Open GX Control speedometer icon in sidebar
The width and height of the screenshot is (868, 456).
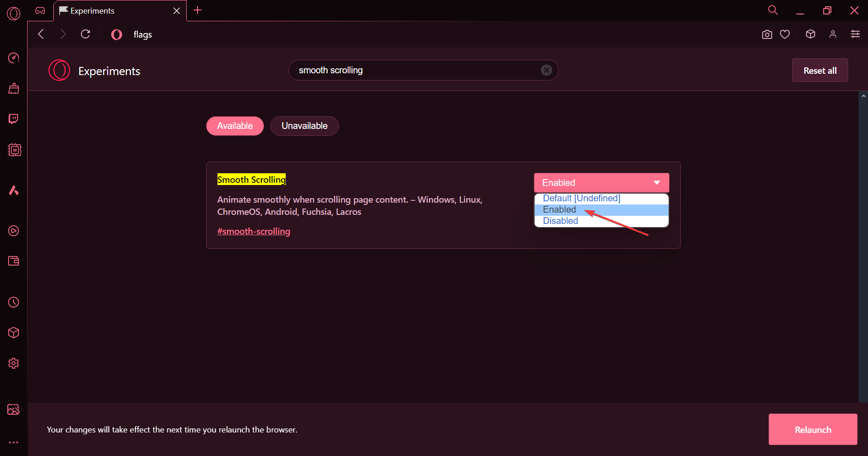[14, 58]
